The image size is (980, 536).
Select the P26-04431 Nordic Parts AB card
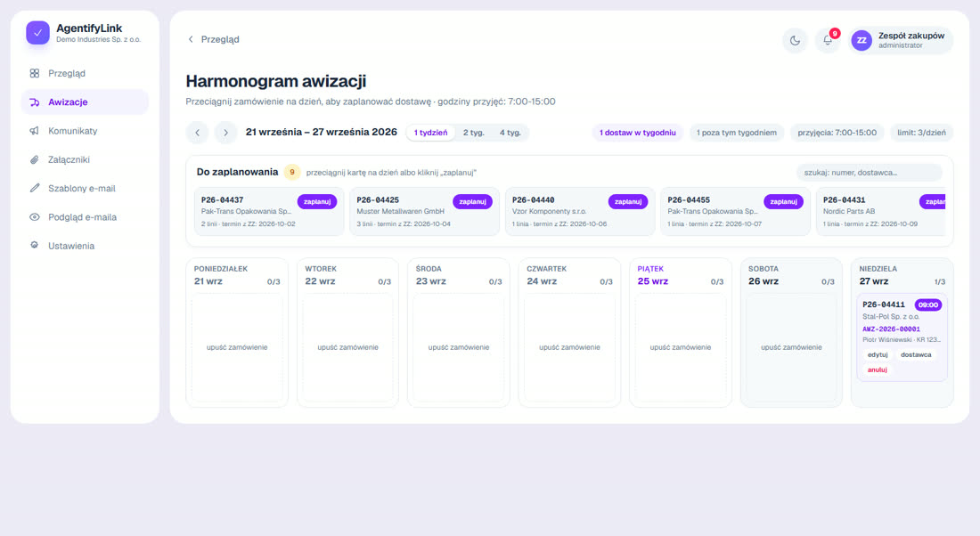881,212
